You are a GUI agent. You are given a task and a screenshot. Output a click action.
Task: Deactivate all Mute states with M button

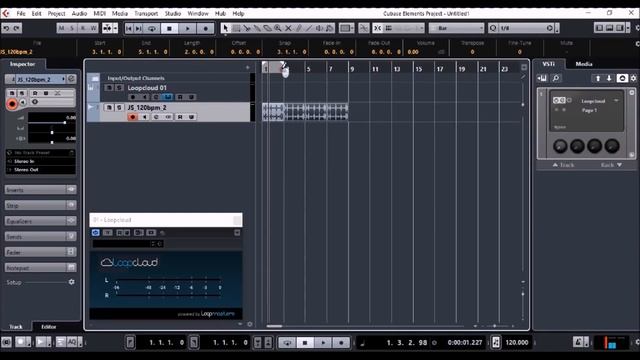pos(61,28)
